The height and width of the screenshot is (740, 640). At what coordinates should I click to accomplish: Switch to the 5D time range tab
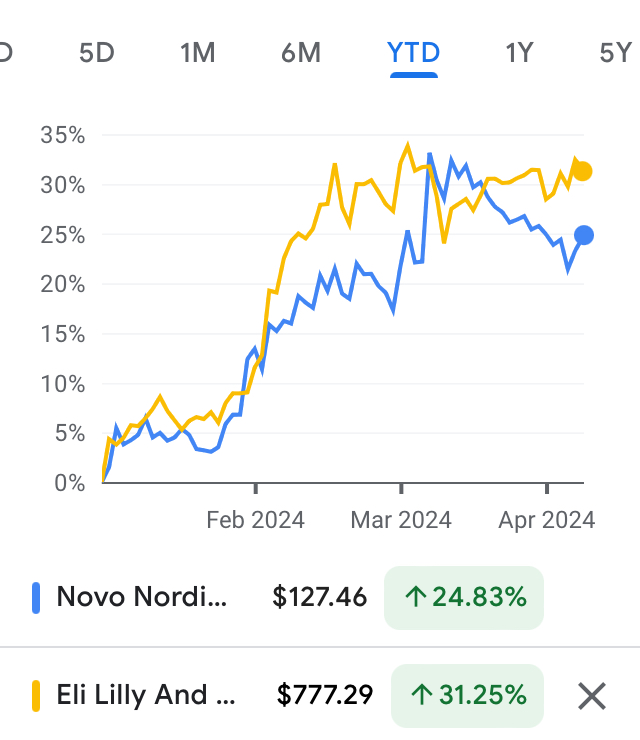point(97,53)
